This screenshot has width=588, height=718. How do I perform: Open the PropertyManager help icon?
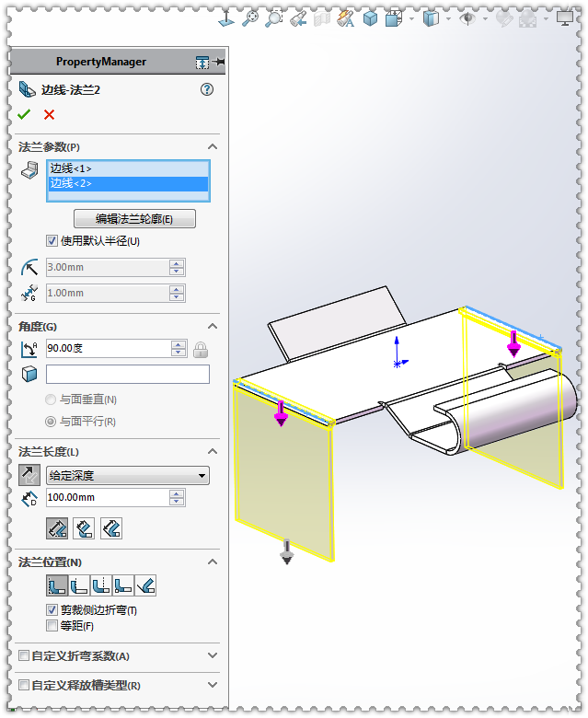click(207, 89)
